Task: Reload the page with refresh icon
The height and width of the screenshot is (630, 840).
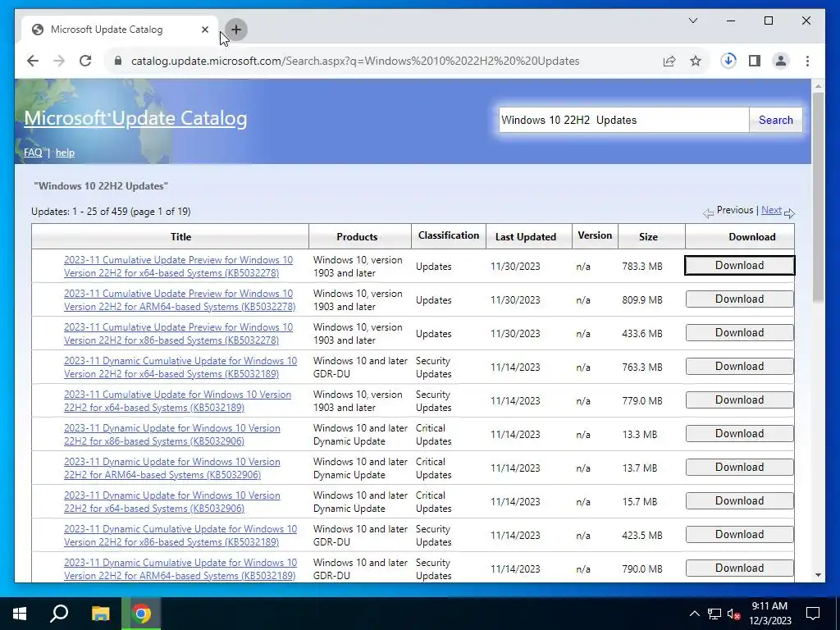Action: [x=85, y=61]
